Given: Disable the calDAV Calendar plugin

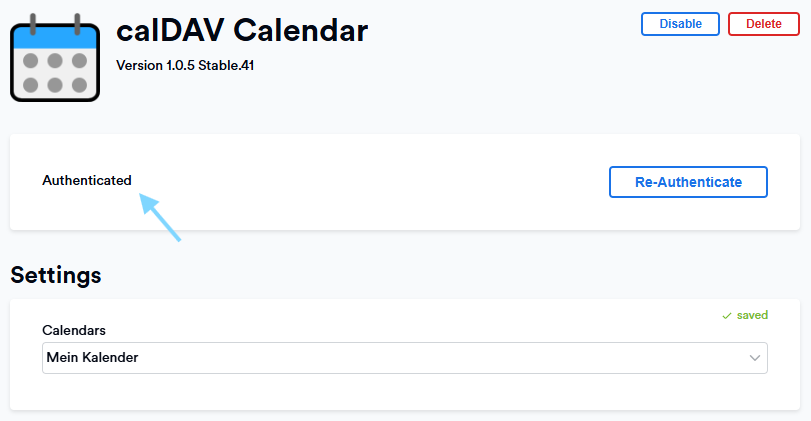Looking at the screenshot, I should pyautogui.click(x=680, y=24).
